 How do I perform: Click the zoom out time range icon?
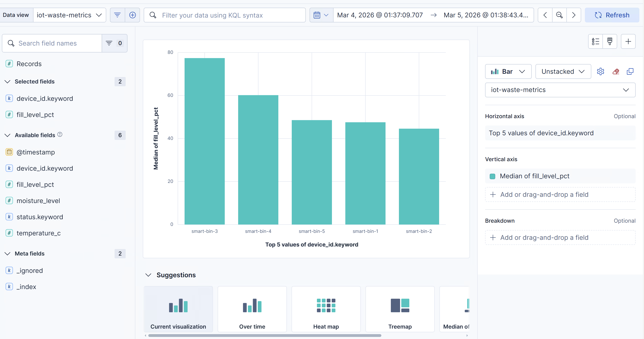[x=559, y=15]
